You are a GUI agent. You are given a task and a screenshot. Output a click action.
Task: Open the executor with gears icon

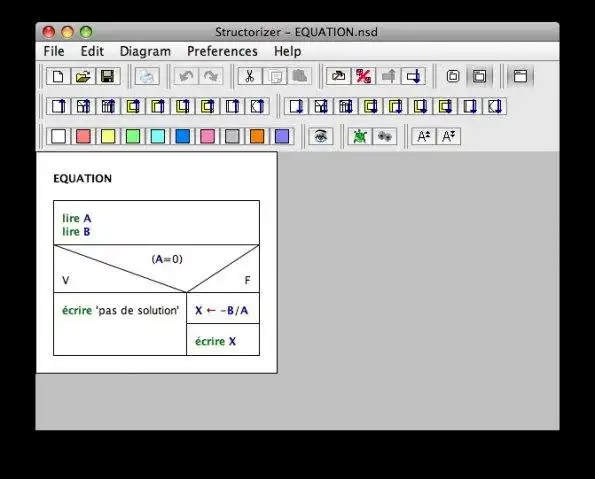[385, 136]
